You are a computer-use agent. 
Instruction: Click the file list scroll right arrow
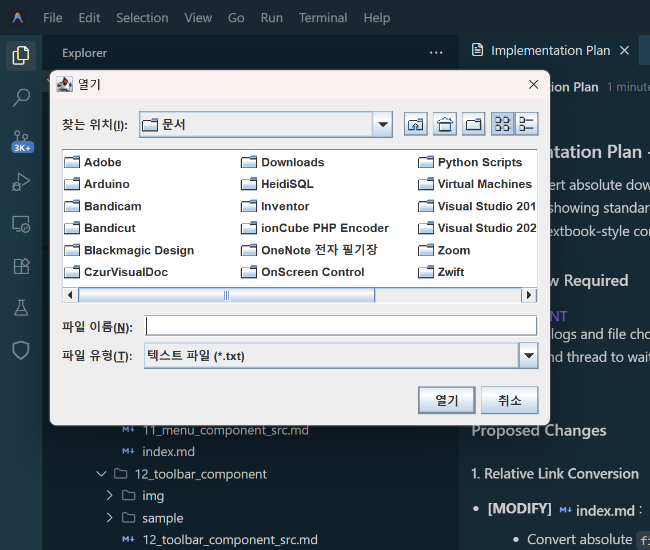pos(529,295)
